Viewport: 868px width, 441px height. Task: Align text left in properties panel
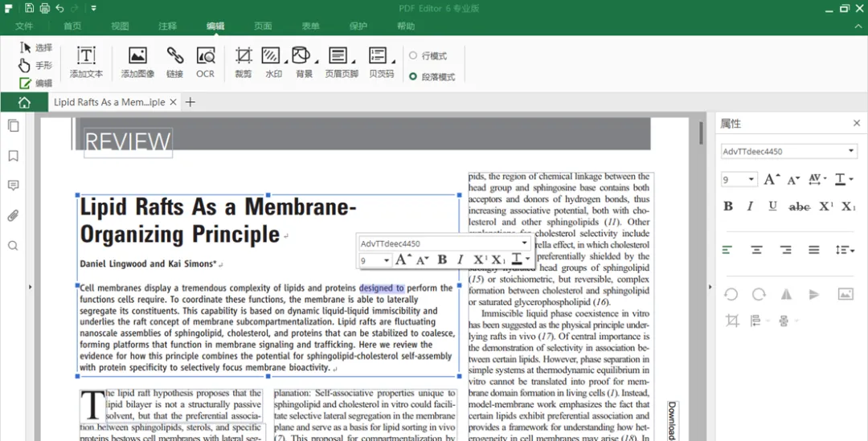pos(727,250)
